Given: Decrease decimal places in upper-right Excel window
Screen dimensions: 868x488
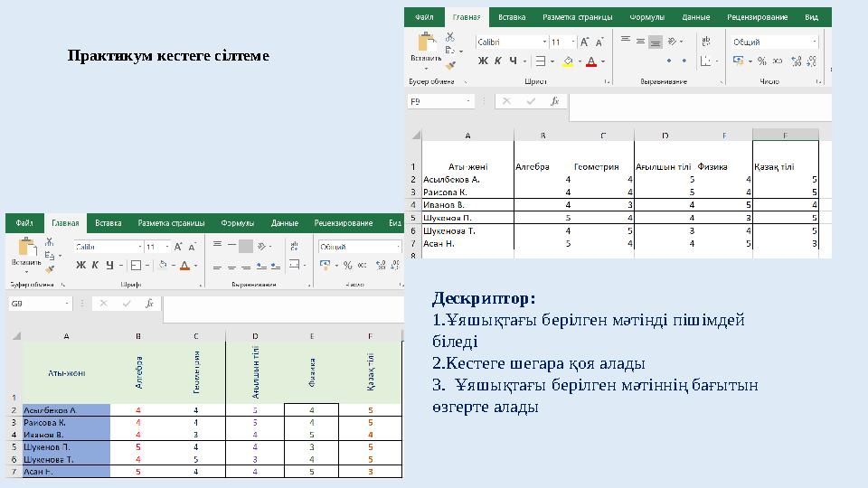Looking at the screenshot, I should pos(812,61).
